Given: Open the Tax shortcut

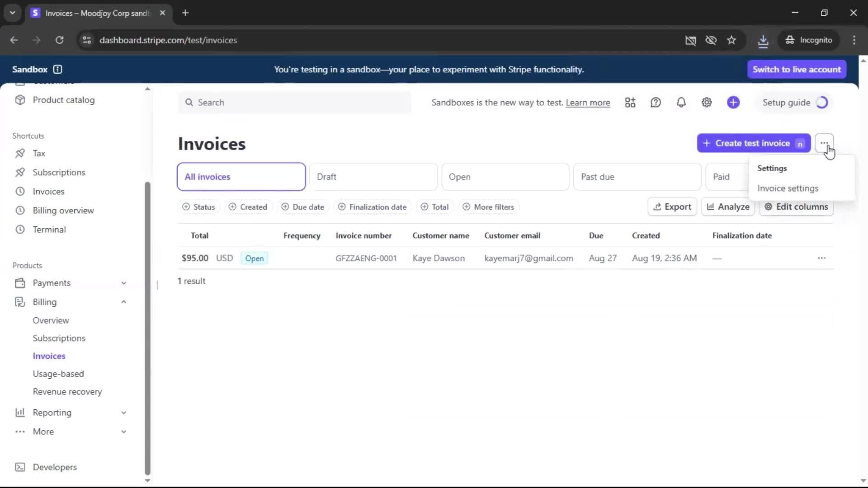Looking at the screenshot, I should pos(39,153).
